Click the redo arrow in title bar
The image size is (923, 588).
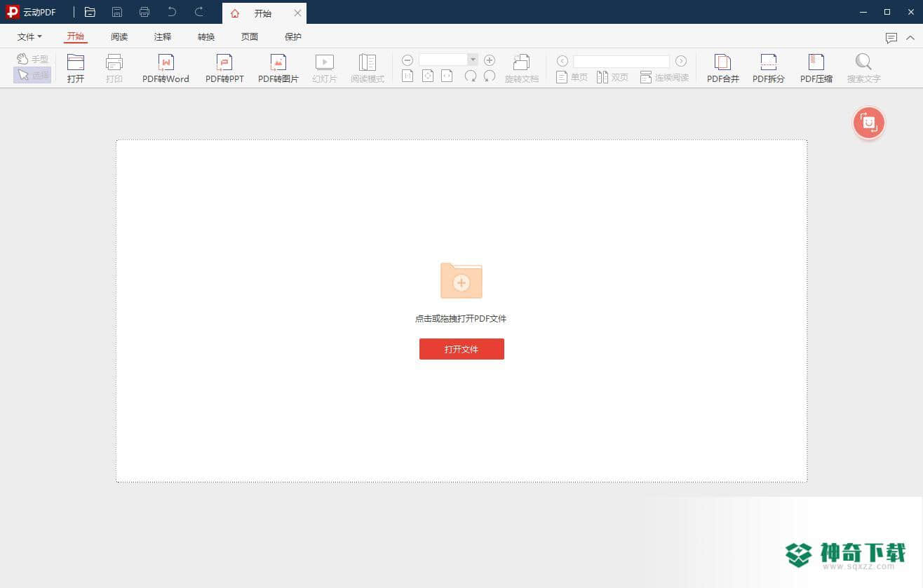tap(199, 12)
